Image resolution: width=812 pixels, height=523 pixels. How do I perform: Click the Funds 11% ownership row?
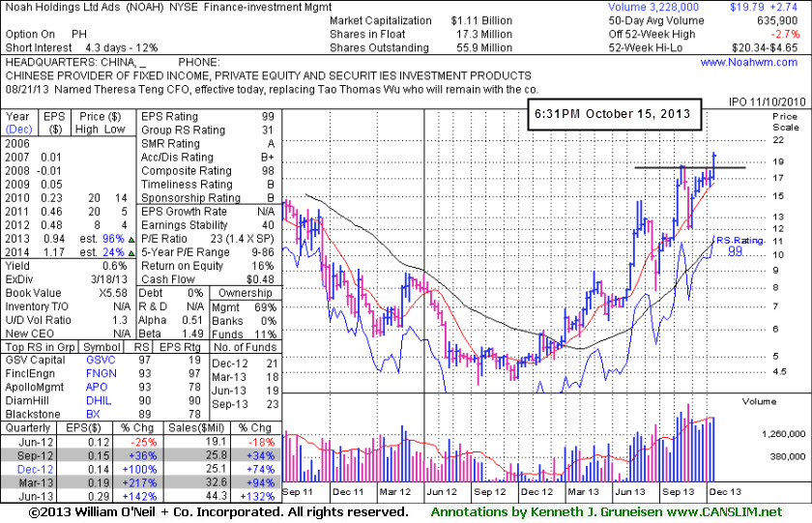tap(245, 334)
